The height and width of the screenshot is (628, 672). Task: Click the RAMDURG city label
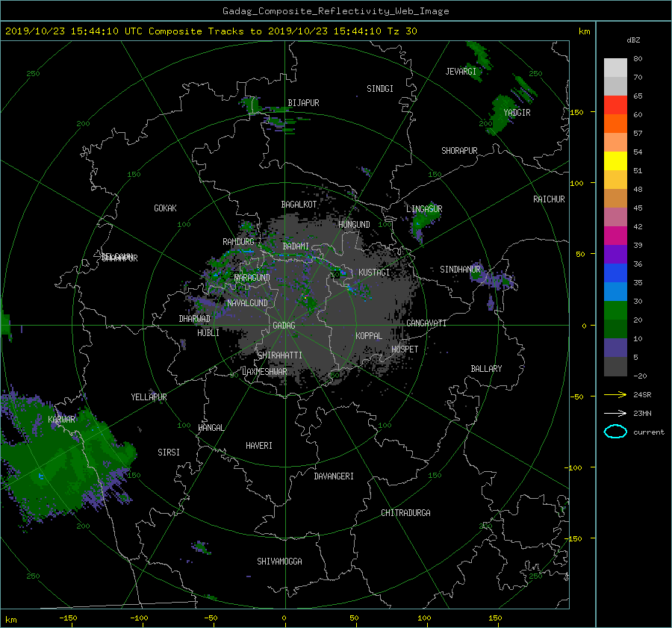(x=238, y=242)
